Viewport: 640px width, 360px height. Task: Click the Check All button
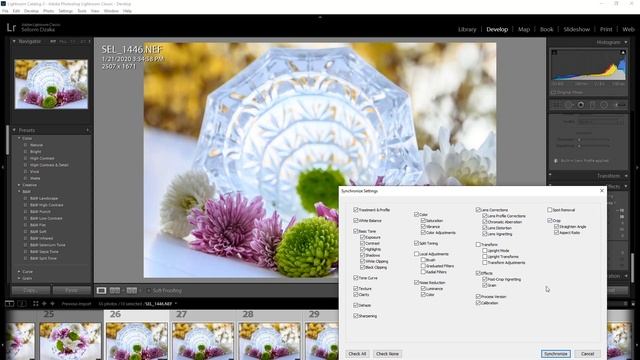click(x=357, y=354)
